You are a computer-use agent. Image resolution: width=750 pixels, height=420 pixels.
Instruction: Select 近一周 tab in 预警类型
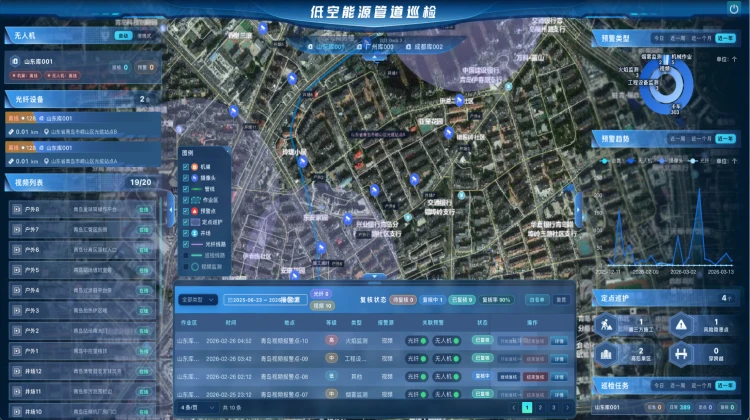[678, 38]
